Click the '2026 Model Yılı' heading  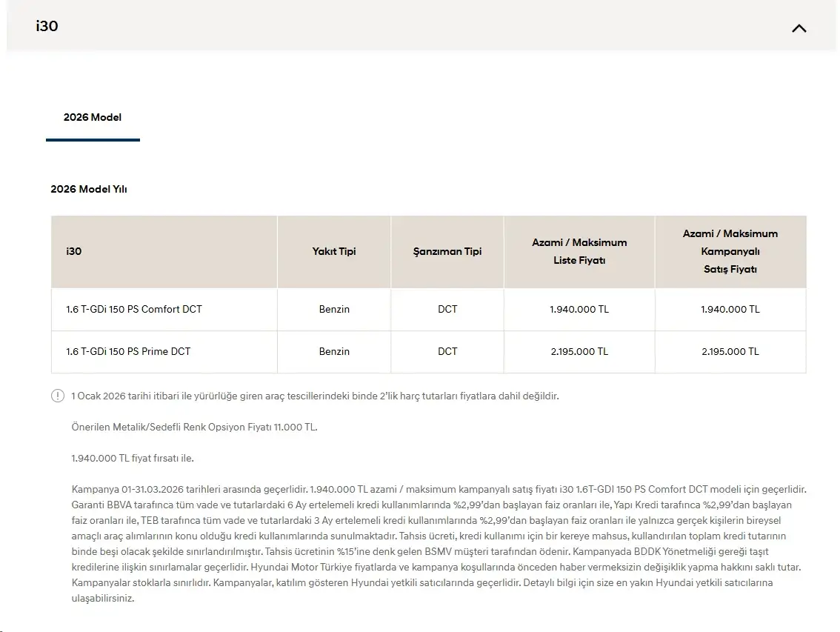coord(89,189)
